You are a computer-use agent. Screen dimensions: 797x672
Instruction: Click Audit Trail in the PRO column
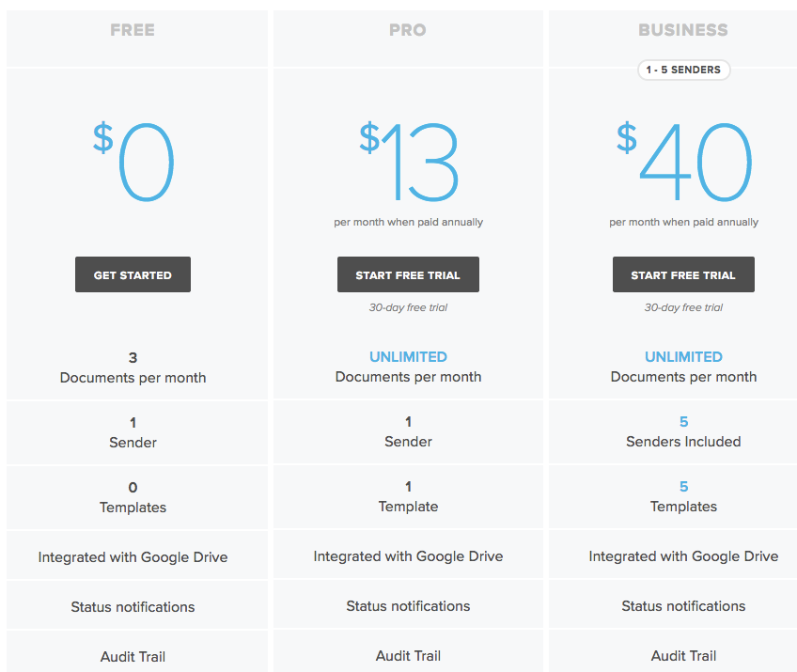tap(408, 655)
